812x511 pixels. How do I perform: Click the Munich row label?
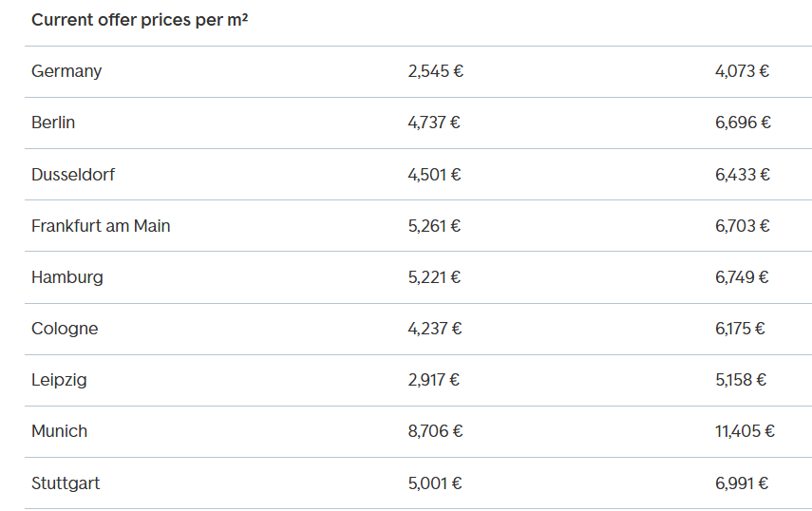(59, 431)
